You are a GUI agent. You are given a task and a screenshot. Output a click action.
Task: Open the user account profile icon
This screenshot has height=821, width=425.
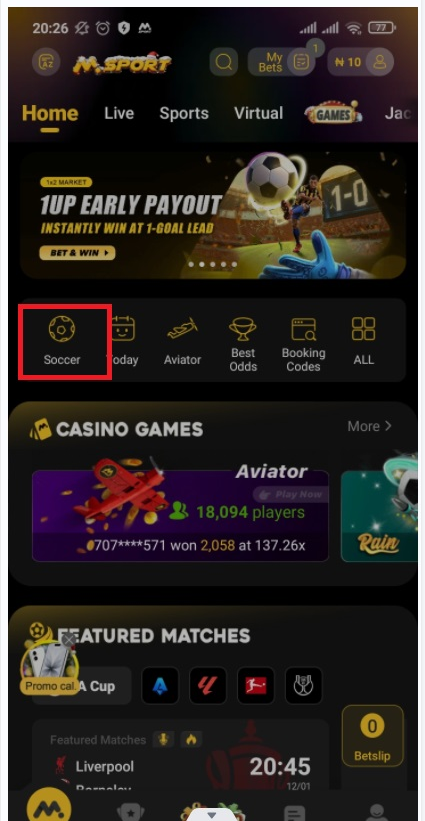379,62
